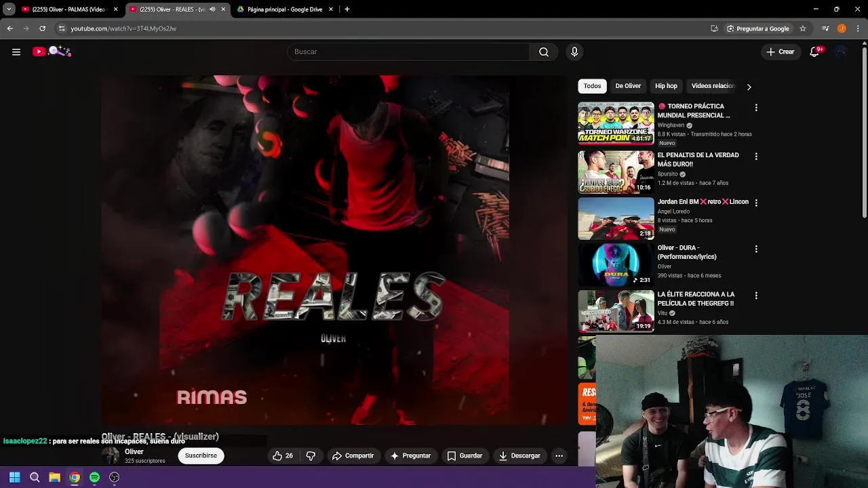
Task: Open options for LA ÉLITE REACCIONA video
Action: pyautogui.click(x=756, y=296)
